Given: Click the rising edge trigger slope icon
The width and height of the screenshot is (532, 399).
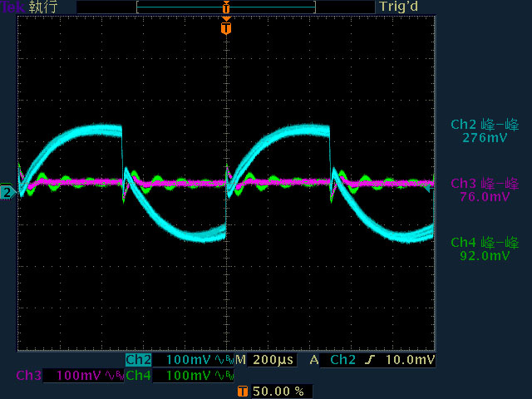Looking at the screenshot, I should tap(370, 360).
